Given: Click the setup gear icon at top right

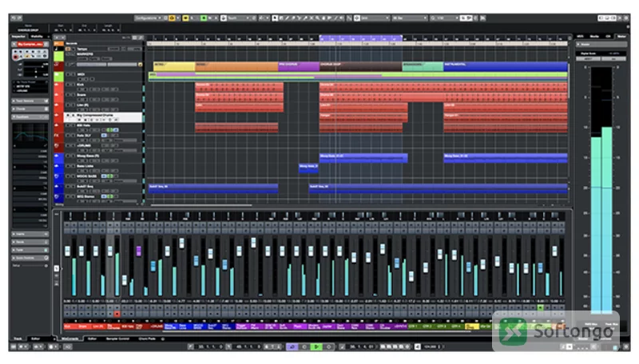Looking at the screenshot, I should 626,18.
